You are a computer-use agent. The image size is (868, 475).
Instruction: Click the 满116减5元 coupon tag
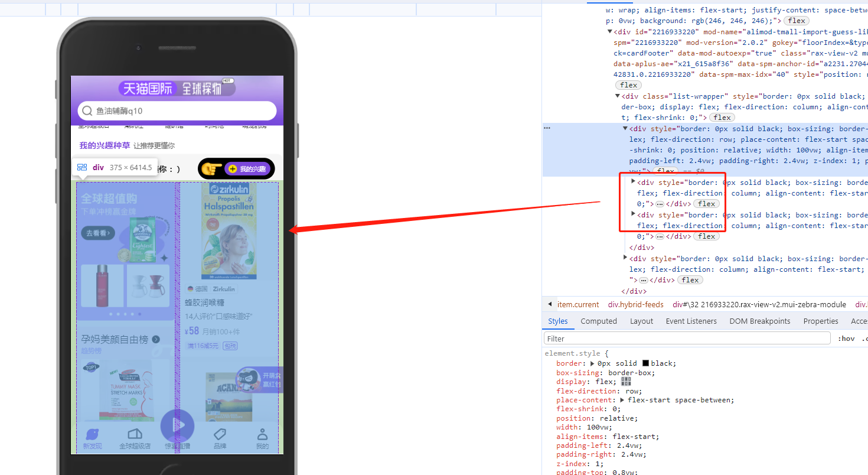203,346
